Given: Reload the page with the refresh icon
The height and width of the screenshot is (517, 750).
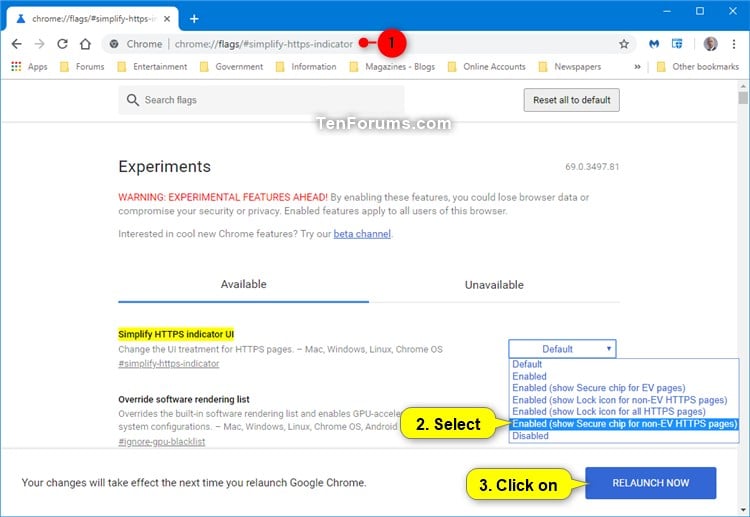Looking at the screenshot, I should point(63,44).
